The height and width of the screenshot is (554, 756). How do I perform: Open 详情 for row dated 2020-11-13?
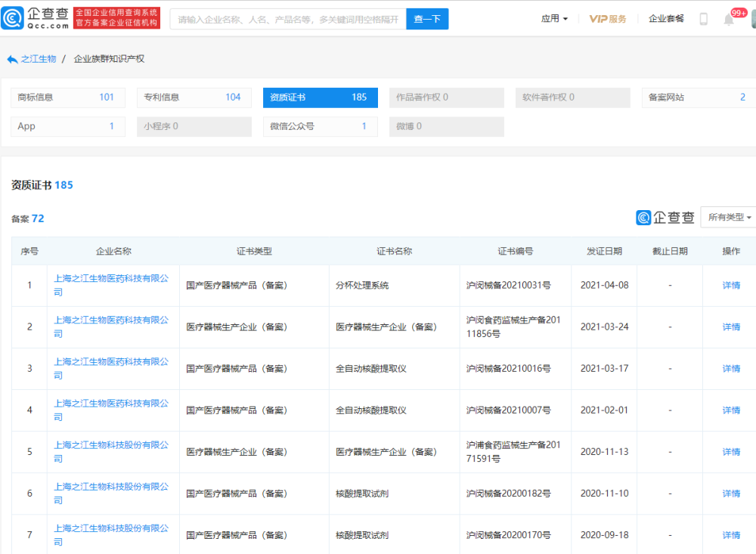point(731,452)
